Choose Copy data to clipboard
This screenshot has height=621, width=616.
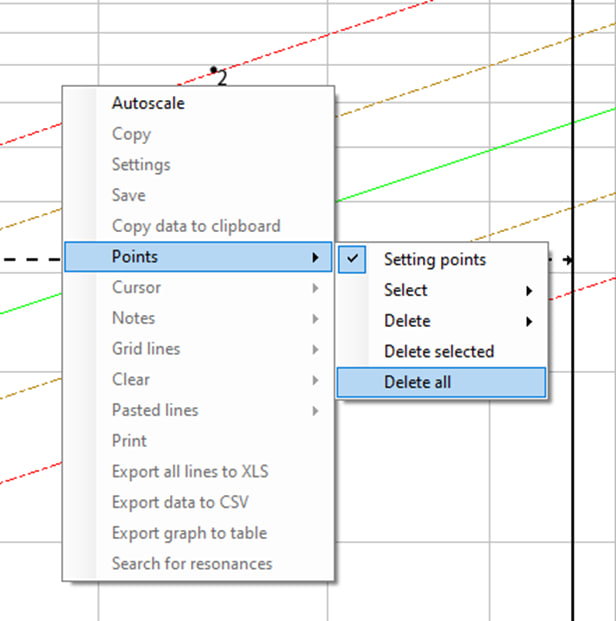[x=198, y=226]
